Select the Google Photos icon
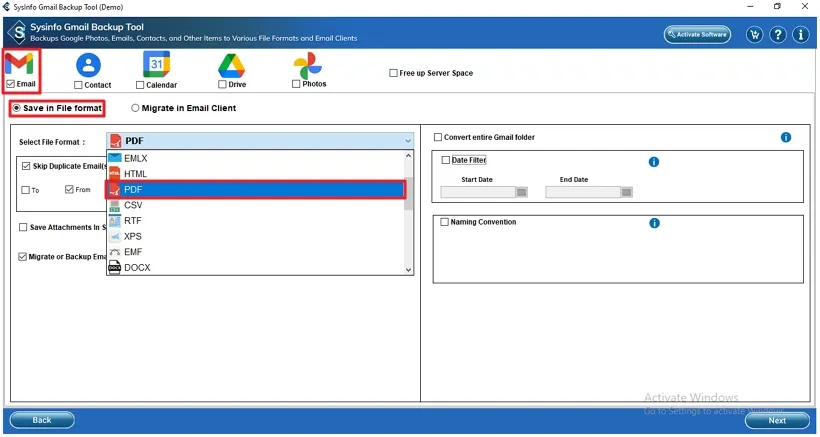The image size is (820, 437). [307, 65]
